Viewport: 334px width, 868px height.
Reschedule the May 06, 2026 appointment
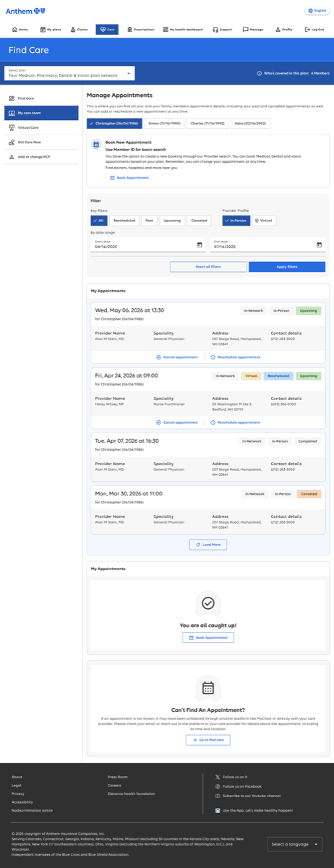click(235, 357)
